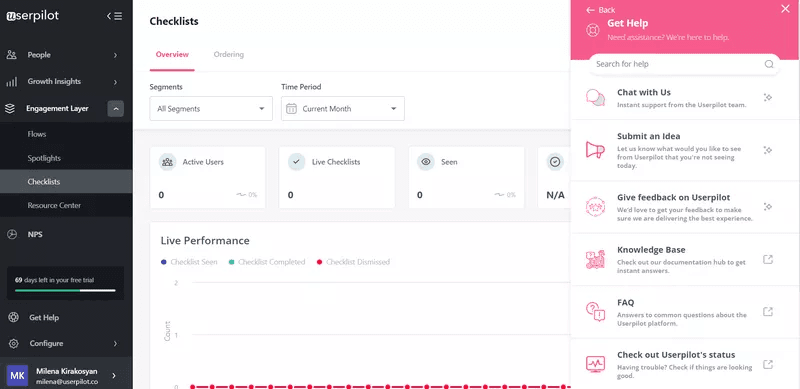
Task: Click the Live Checklists checkmark icon
Action: (x=296, y=162)
